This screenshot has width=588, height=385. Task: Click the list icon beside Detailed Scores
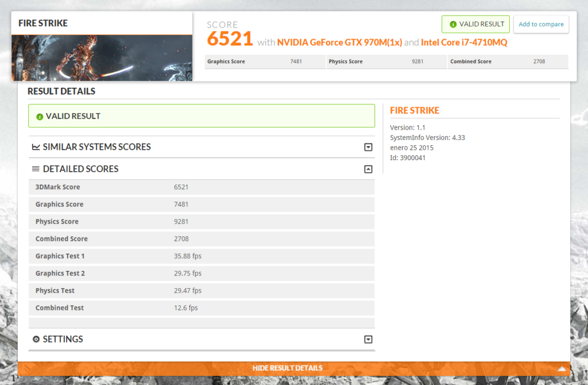(36, 169)
